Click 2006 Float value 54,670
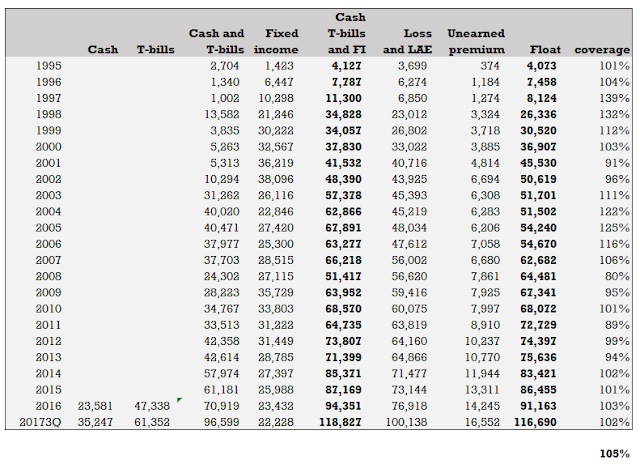640x473 pixels. [538, 244]
